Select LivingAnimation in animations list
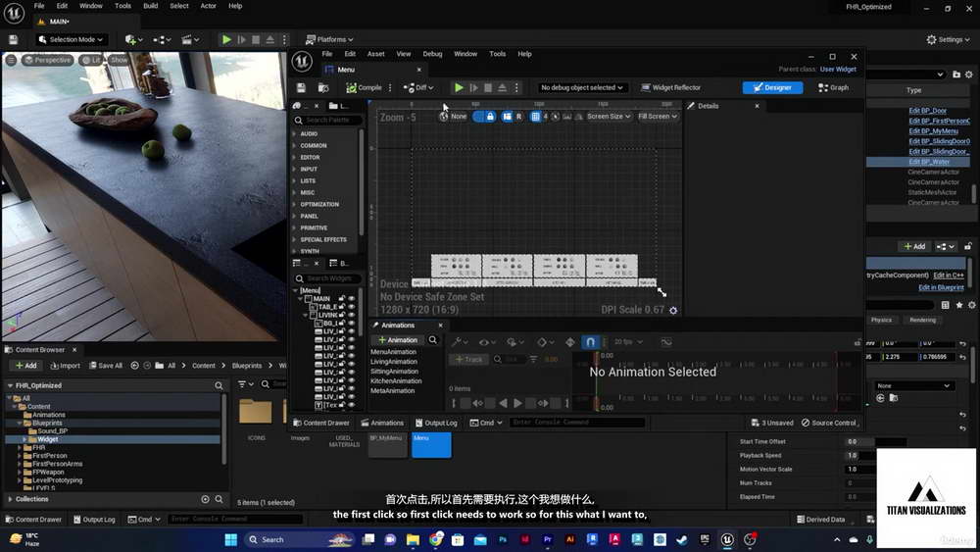The image size is (980, 552). point(394,362)
